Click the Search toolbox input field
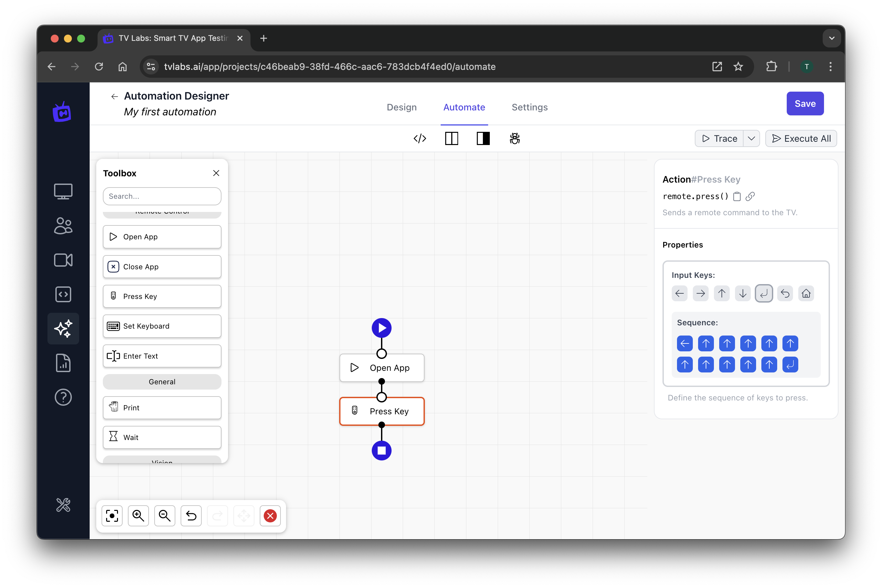The width and height of the screenshot is (882, 588). pos(162,196)
